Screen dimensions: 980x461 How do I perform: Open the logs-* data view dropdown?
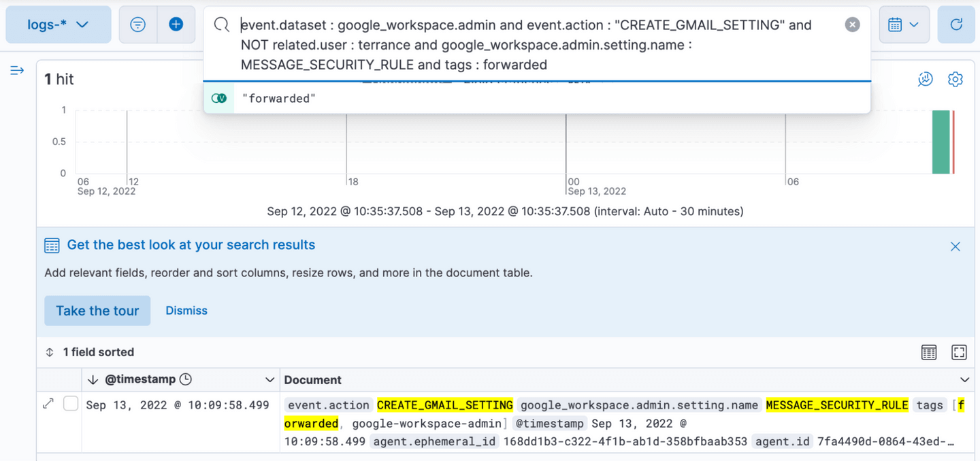tap(59, 25)
